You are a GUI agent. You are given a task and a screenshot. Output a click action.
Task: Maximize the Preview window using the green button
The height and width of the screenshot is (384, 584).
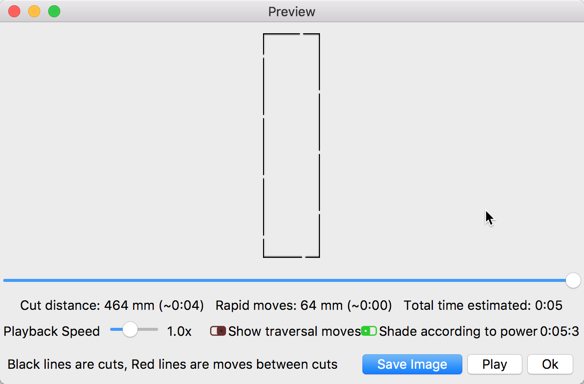[x=54, y=11]
